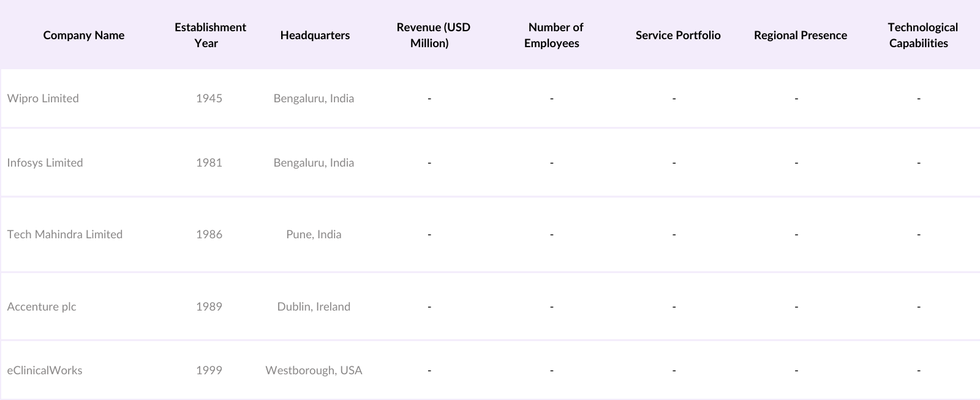The image size is (980, 400).
Task: Select the Number of Employees header
Action: pyautogui.click(x=553, y=35)
